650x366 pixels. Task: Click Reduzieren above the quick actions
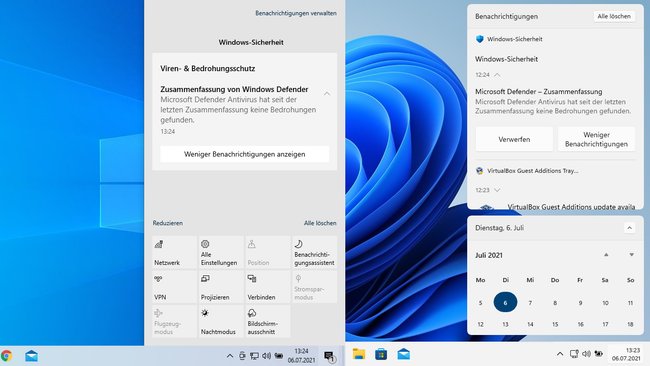tap(167, 223)
